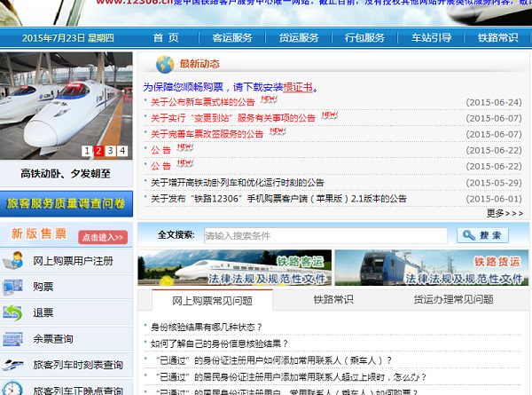Click the date 2015年7月23日 星期四
The width and height of the screenshot is (532, 395).
click(68, 37)
